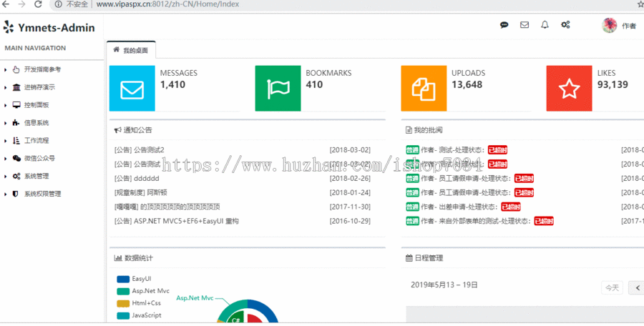Image resolution: width=644 pixels, height=326 pixels.
Task: Toggle the EasyUI legend swatch
Action: click(x=123, y=280)
